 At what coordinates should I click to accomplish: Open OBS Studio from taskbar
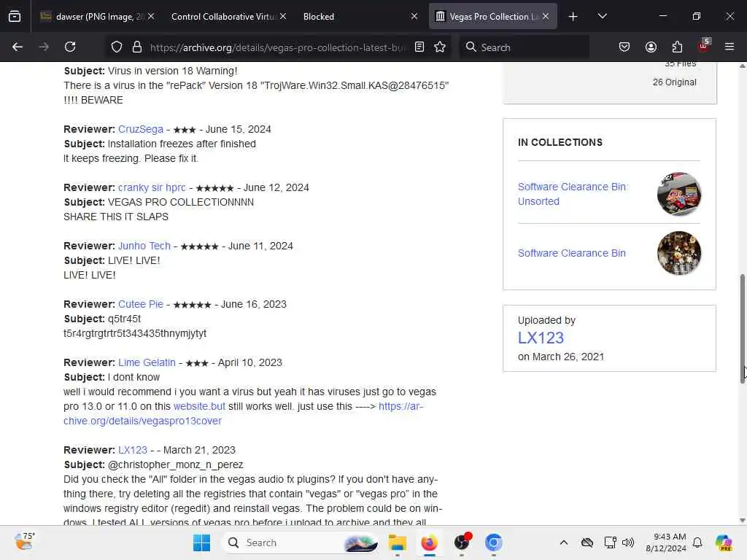coord(462,542)
